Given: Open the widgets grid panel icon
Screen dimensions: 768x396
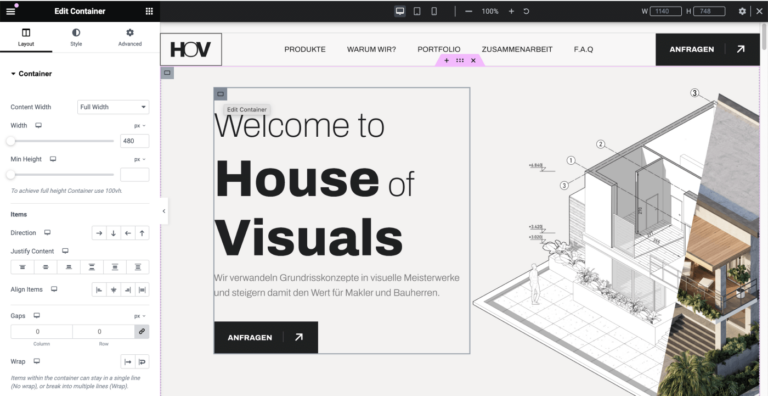Looking at the screenshot, I should point(149,11).
